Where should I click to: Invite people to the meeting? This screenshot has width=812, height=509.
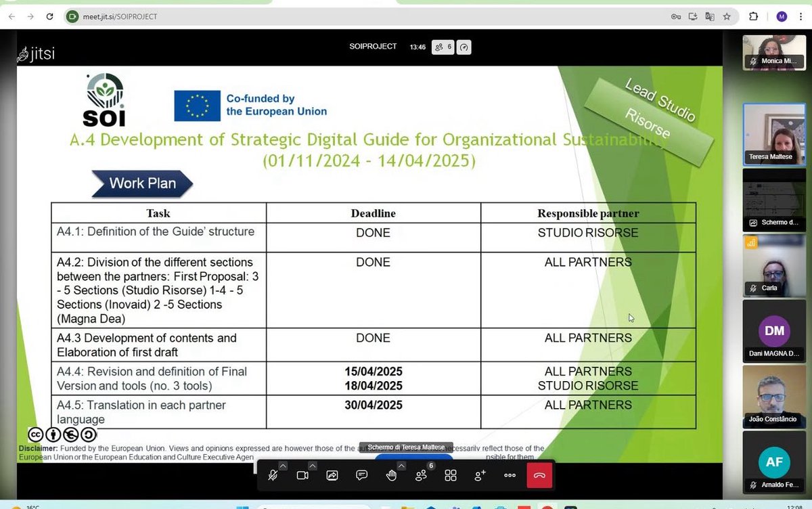click(x=480, y=476)
